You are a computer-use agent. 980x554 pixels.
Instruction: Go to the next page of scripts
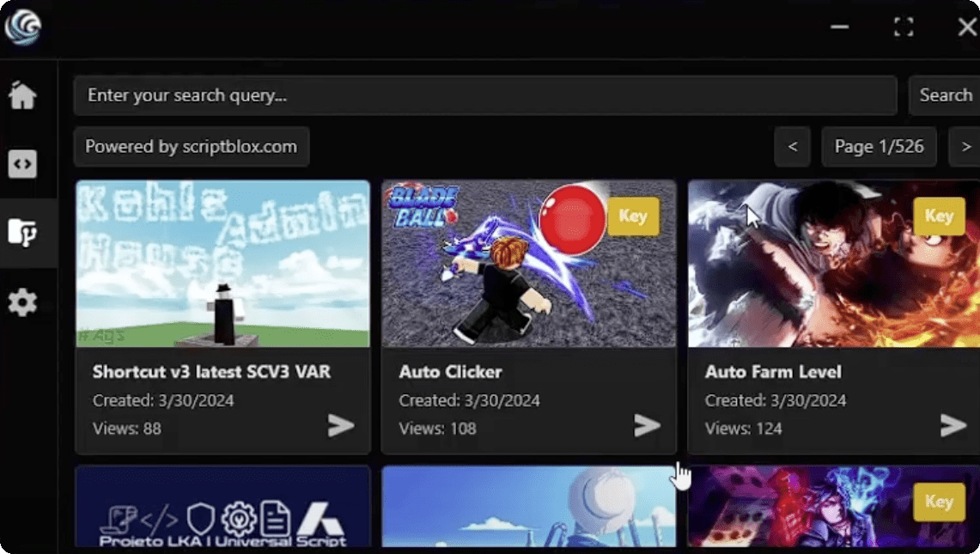point(965,147)
